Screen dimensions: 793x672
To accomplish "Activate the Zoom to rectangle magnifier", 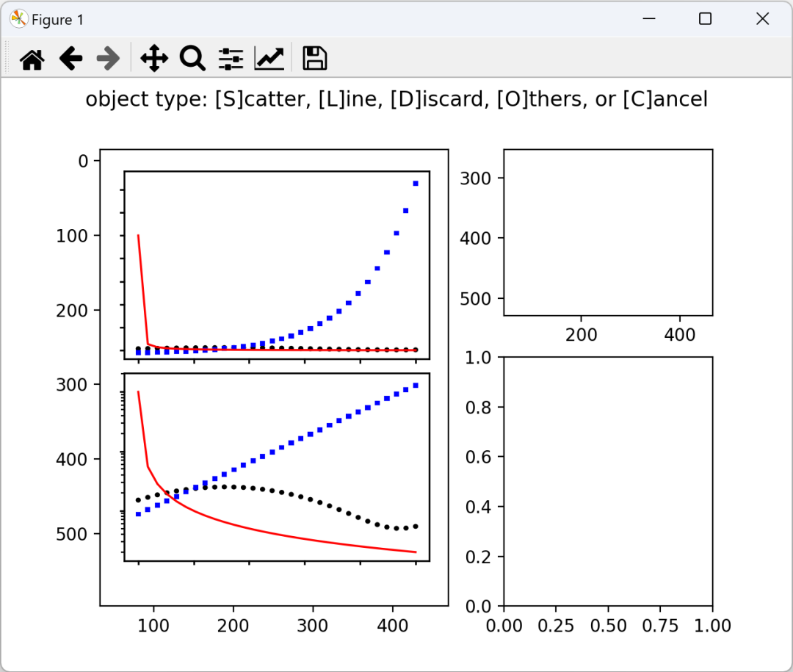I will click(x=192, y=58).
